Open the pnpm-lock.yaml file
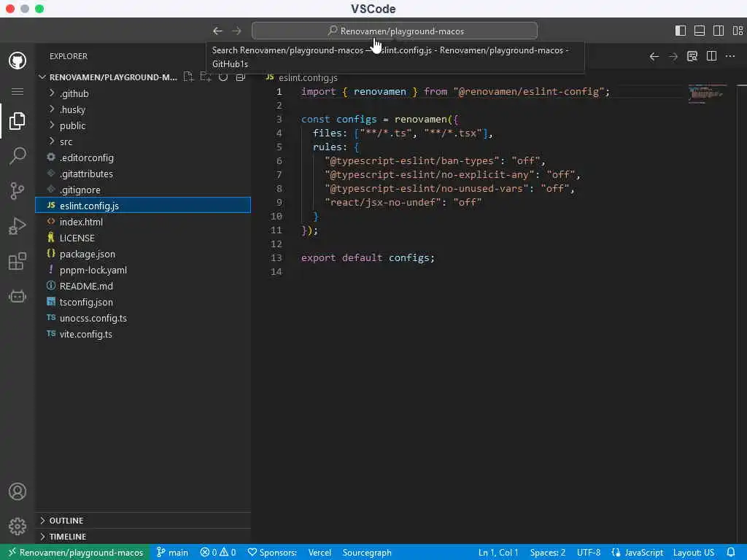 (143, 270)
